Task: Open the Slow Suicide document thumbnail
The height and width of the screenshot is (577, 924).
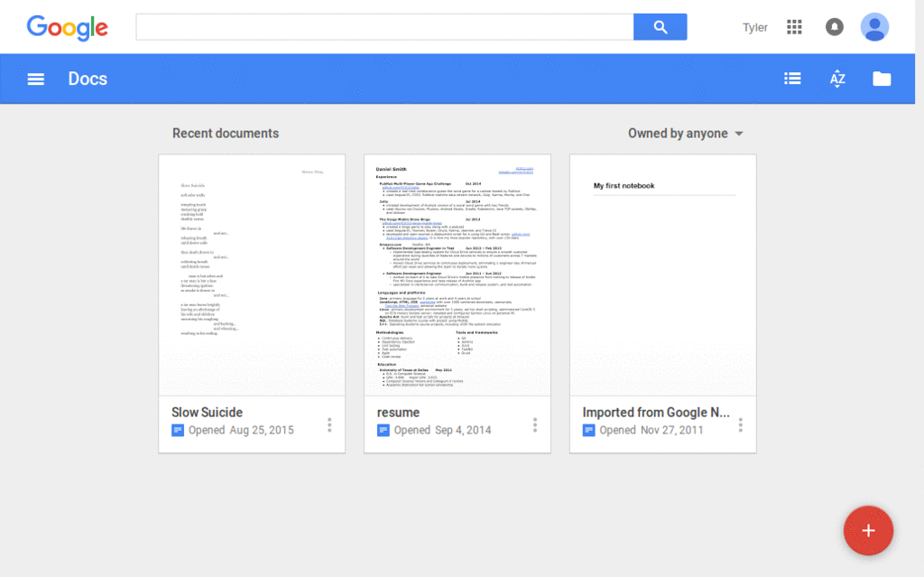Action: [252, 275]
